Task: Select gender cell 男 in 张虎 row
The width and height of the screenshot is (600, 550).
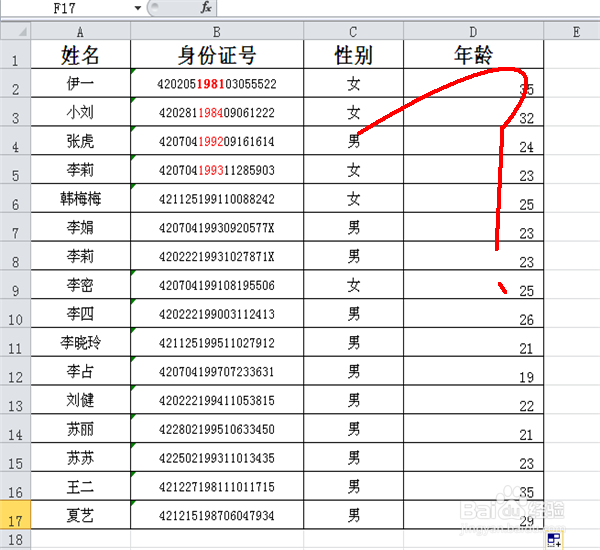Action: 353,141
